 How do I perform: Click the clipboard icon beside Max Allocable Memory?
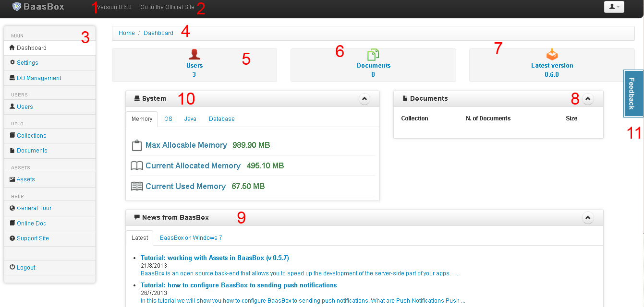click(x=137, y=145)
